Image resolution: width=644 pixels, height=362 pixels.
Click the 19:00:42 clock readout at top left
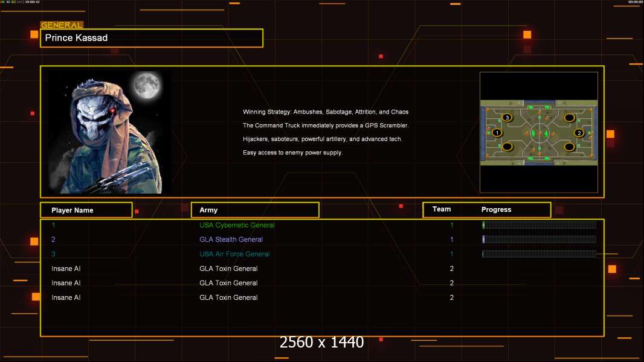click(33, 2)
